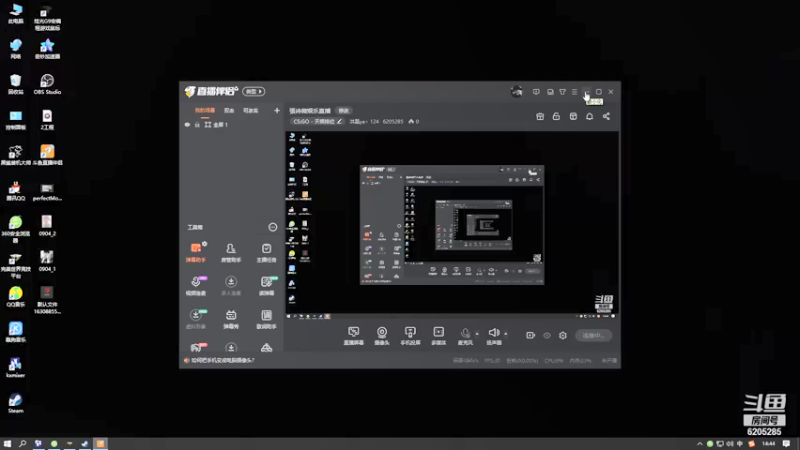Add 直播屏幕 screen capture source
The width and height of the screenshot is (800, 450).
point(354,336)
